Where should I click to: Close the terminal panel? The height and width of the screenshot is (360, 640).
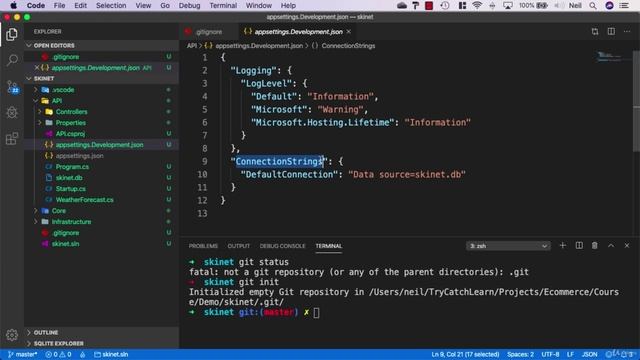[627, 246]
